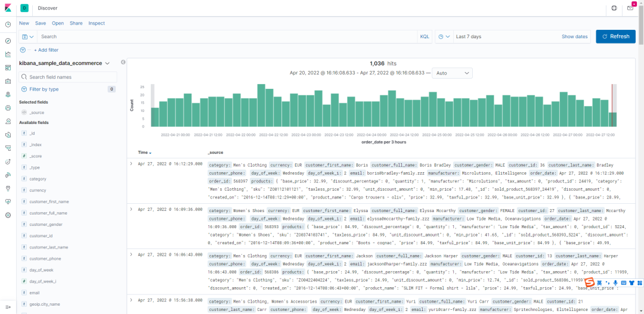Open Stack Monitoring heartbeat icon
This screenshot has height=314, width=644.
(8, 201)
